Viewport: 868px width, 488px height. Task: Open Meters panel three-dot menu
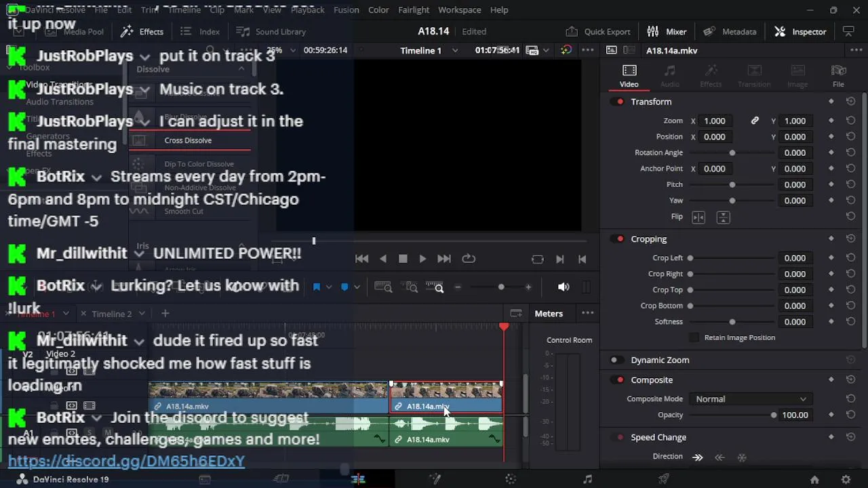588,313
